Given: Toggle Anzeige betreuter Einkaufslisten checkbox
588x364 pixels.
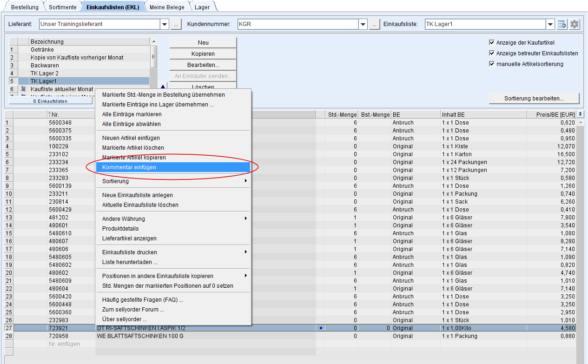Looking at the screenshot, I should point(492,53).
